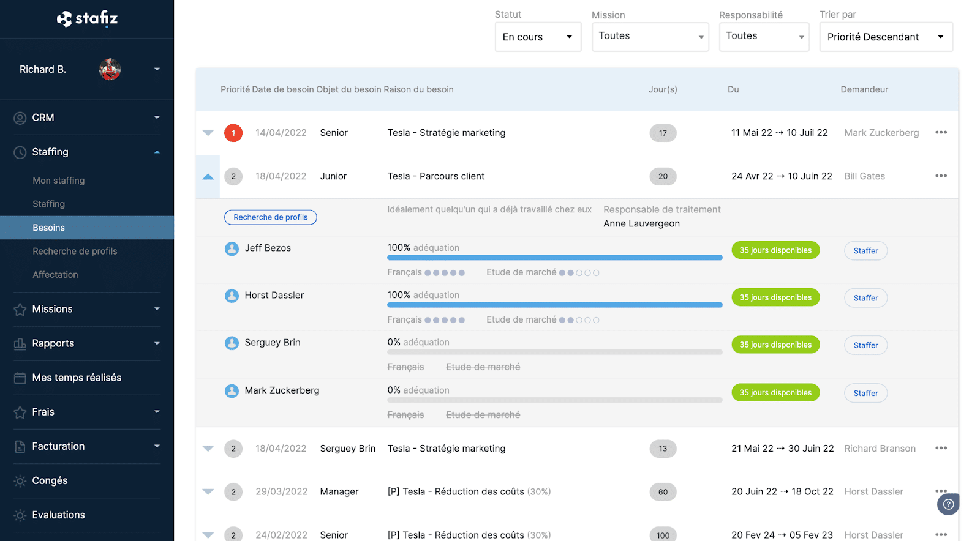Expand the Richard B. user menu arrow
Viewport: 980px width, 541px height.
[157, 69]
